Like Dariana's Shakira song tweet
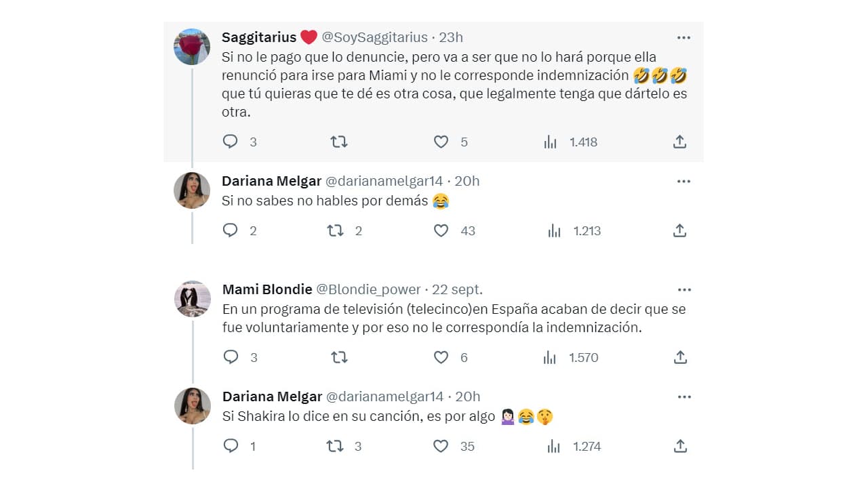 pyautogui.click(x=441, y=446)
